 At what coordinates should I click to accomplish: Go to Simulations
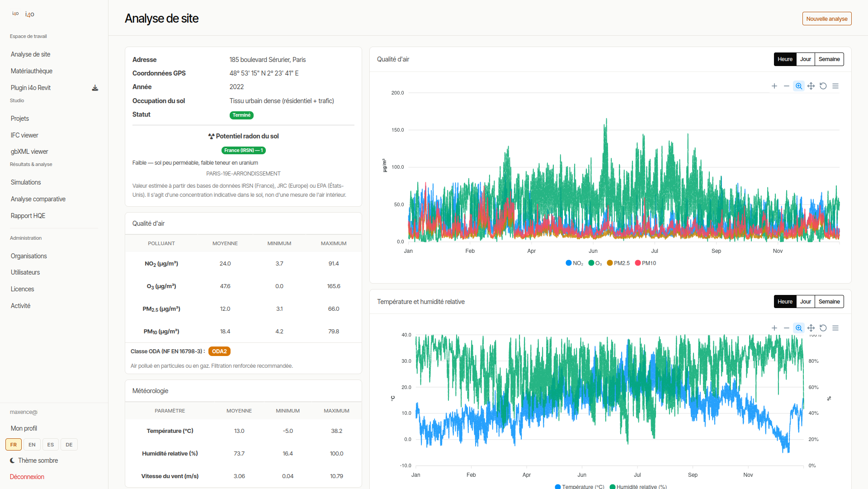click(26, 182)
